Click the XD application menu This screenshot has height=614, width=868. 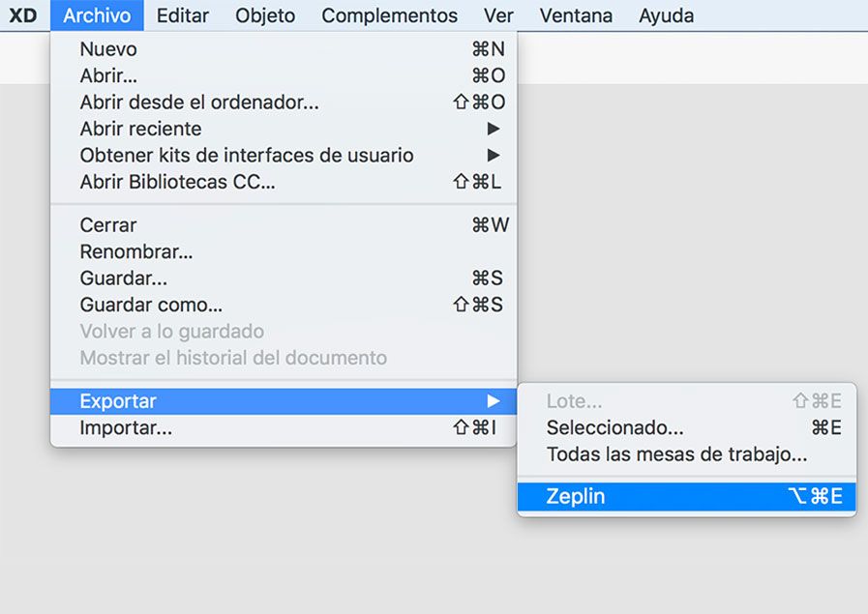point(23,15)
